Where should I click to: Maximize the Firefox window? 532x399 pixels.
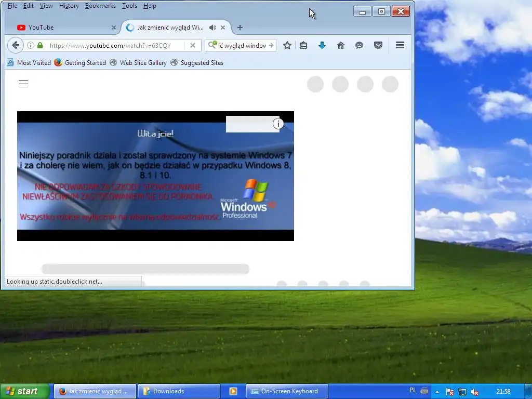click(381, 11)
